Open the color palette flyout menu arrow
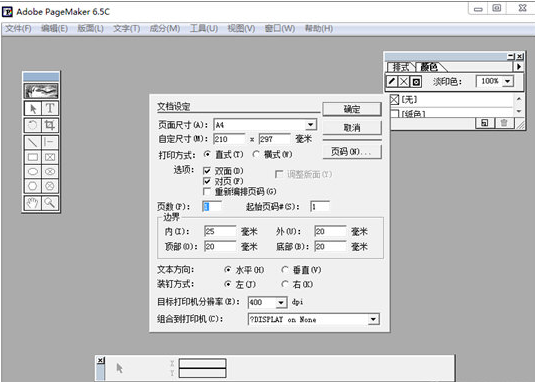 coord(519,67)
